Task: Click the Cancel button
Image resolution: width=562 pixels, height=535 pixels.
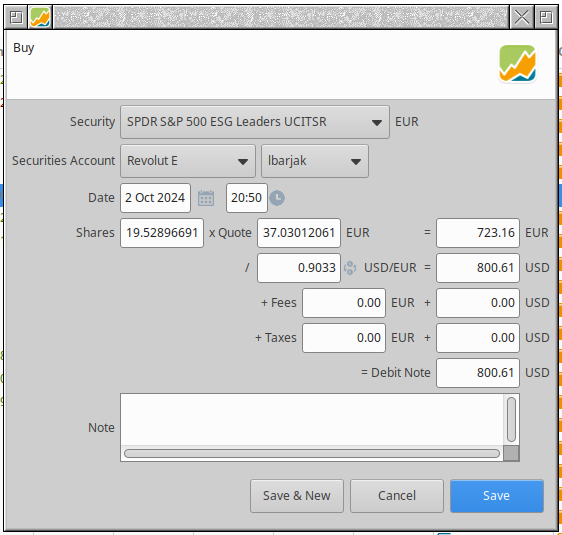Action: [x=397, y=496]
